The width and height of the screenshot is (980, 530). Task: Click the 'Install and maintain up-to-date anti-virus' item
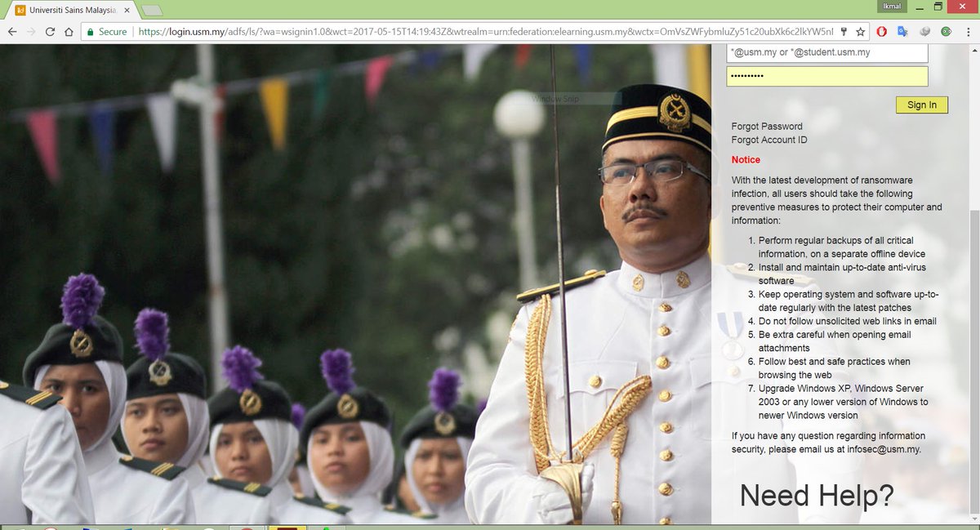click(x=842, y=274)
